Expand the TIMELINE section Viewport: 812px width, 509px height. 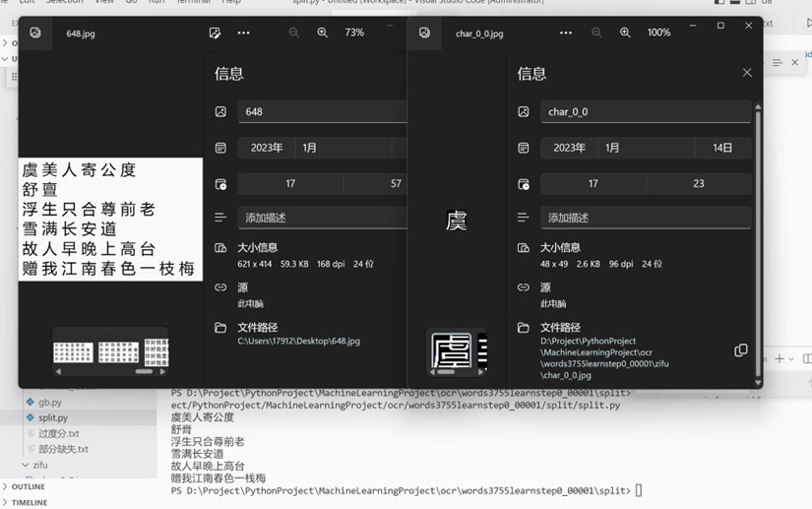pyautogui.click(x=29, y=503)
